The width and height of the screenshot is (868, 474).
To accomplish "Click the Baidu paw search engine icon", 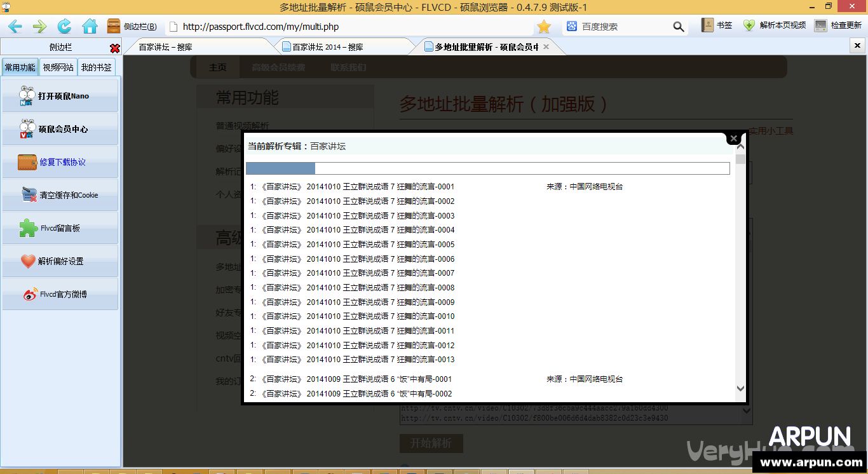I will pyautogui.click(x=572, y=26).
